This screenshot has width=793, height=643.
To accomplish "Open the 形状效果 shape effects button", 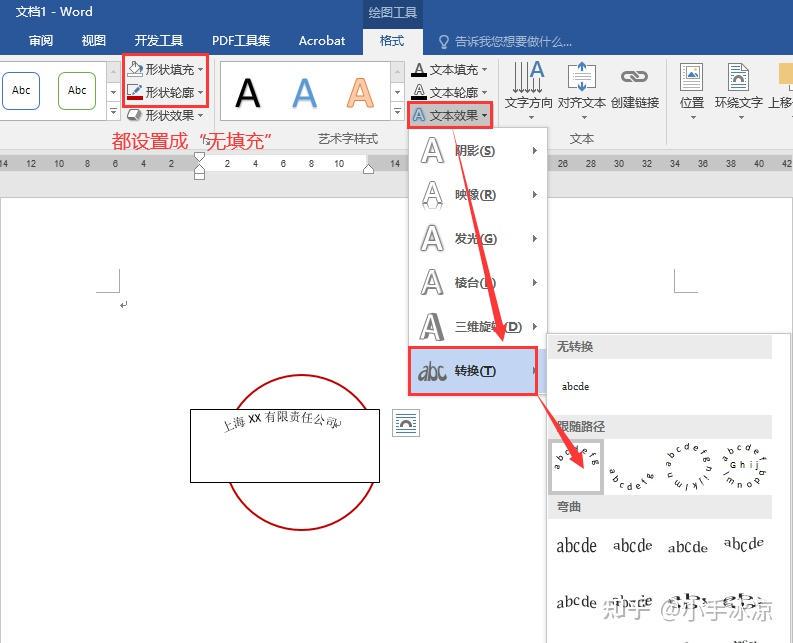I will (165, 115).
